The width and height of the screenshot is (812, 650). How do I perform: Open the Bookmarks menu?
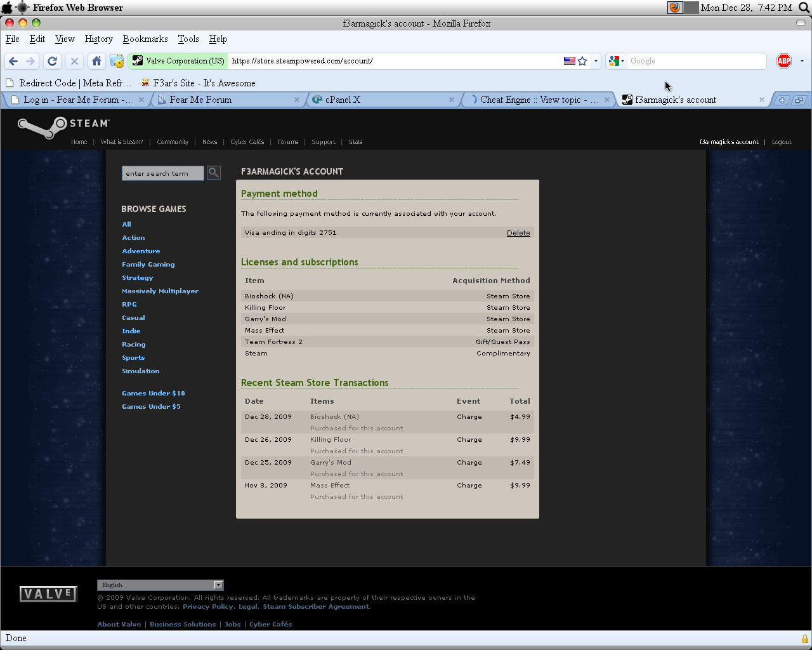tap(145, 39)
